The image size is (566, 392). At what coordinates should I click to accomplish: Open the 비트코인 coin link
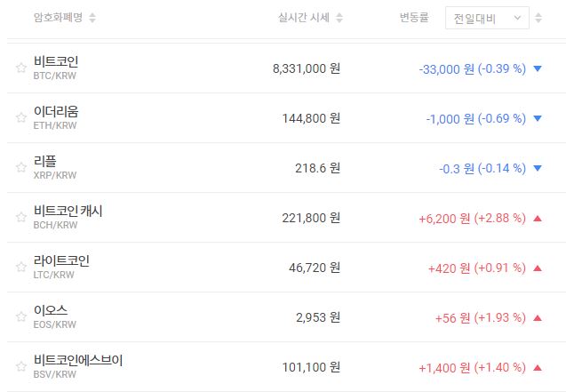tap(56, 62)
